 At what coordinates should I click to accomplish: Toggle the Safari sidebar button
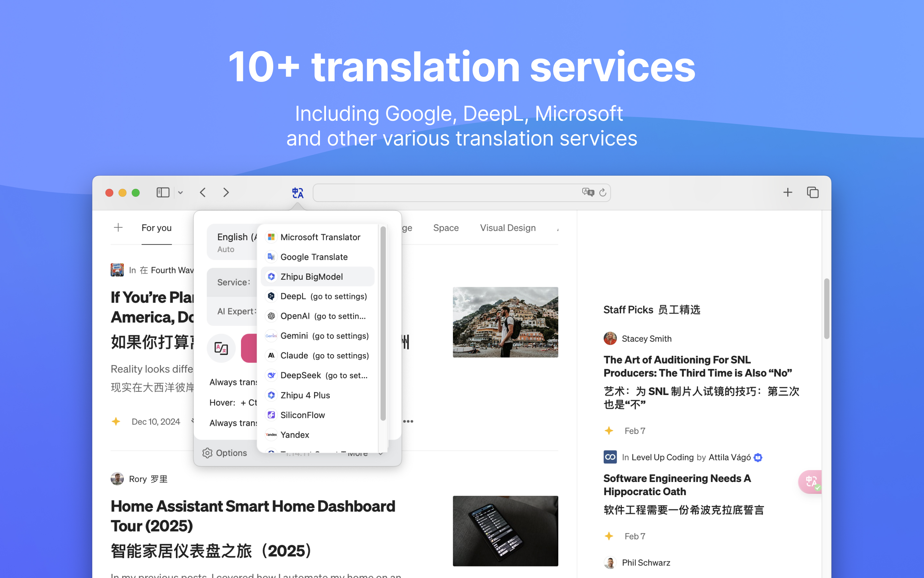click(x=163, y=192)
